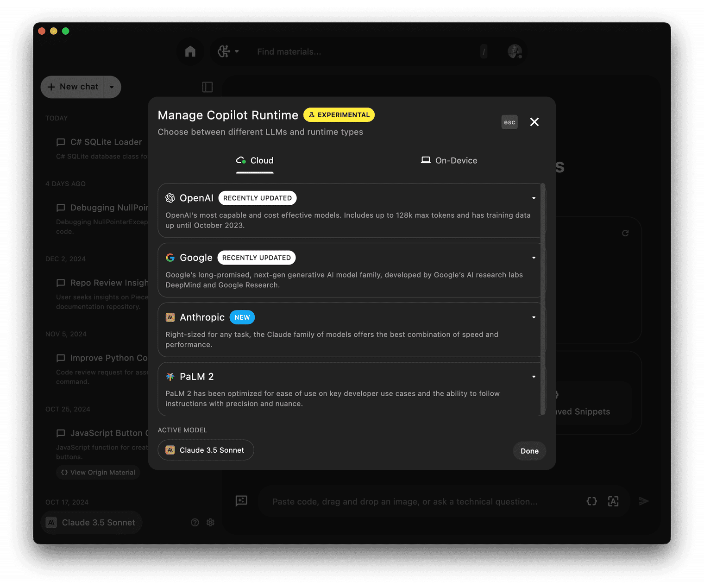Click the Home icon in top bar
Image resolution: width=704 pixels, height=588 pixels.
coord(190,51)
